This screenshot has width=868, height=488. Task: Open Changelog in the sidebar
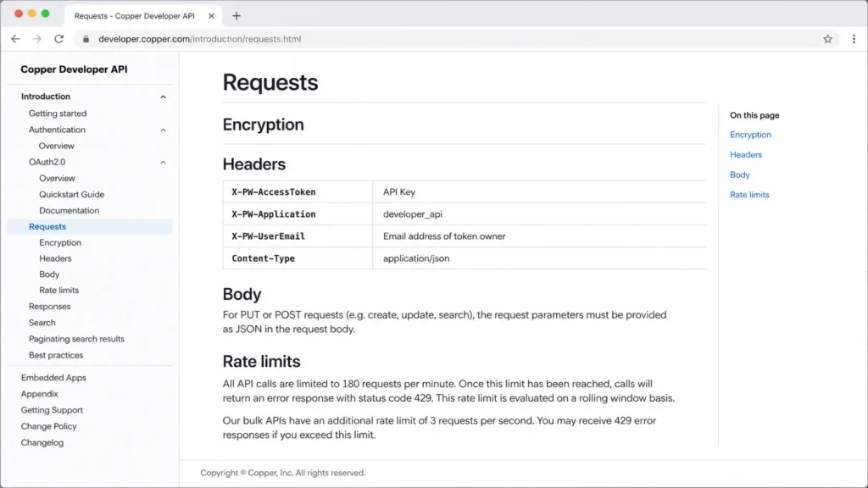[x=42, y=442]
